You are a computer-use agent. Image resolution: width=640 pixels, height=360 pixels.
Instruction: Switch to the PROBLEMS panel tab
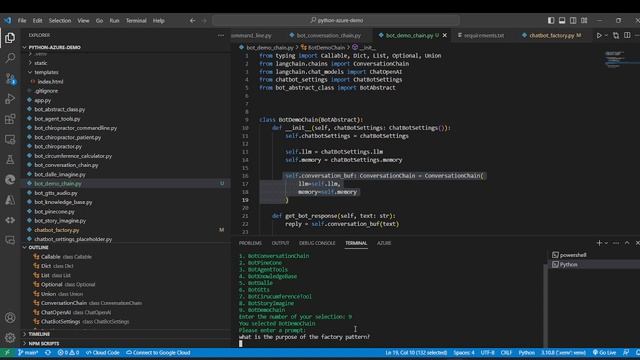pos(250,243)
